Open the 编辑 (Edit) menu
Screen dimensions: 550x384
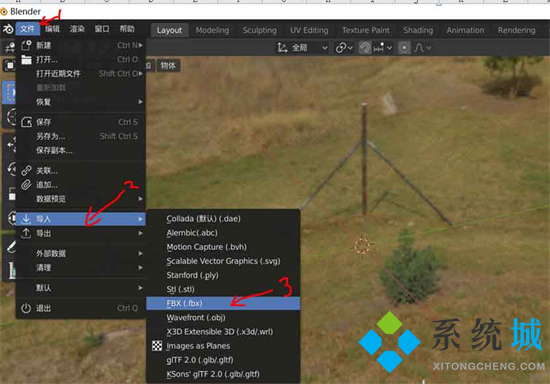[x=52, y=29]
